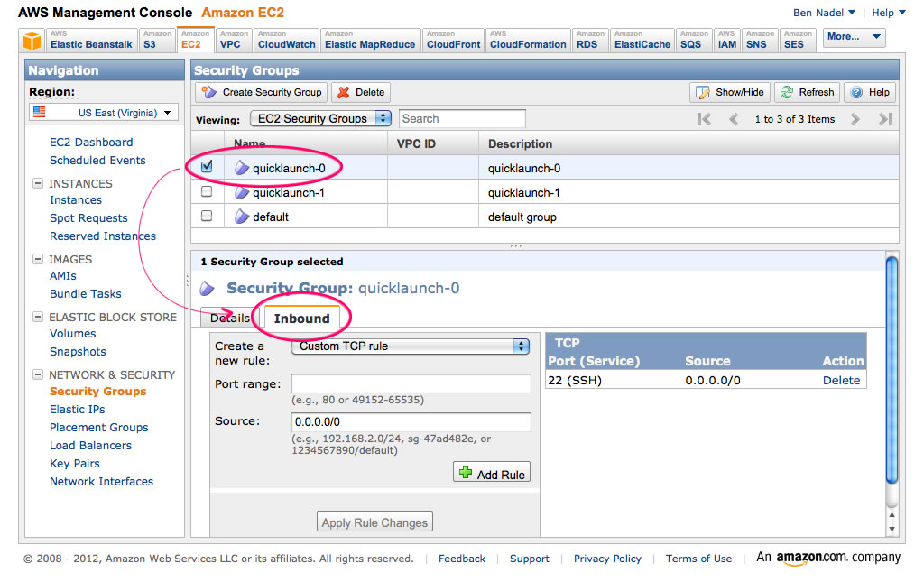Click the quicklaunch-1 security group icon
The width and height of the screenshot is (924, 582).
click(x=242, y=192)
